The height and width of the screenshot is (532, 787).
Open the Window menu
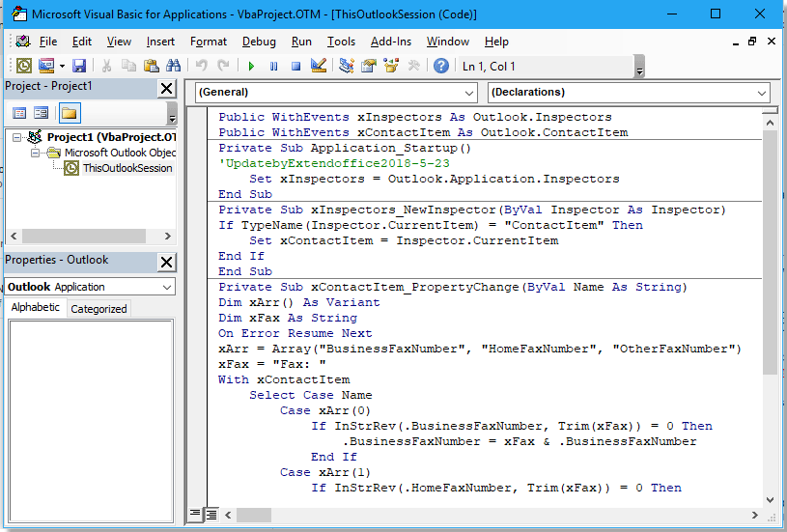448,42
